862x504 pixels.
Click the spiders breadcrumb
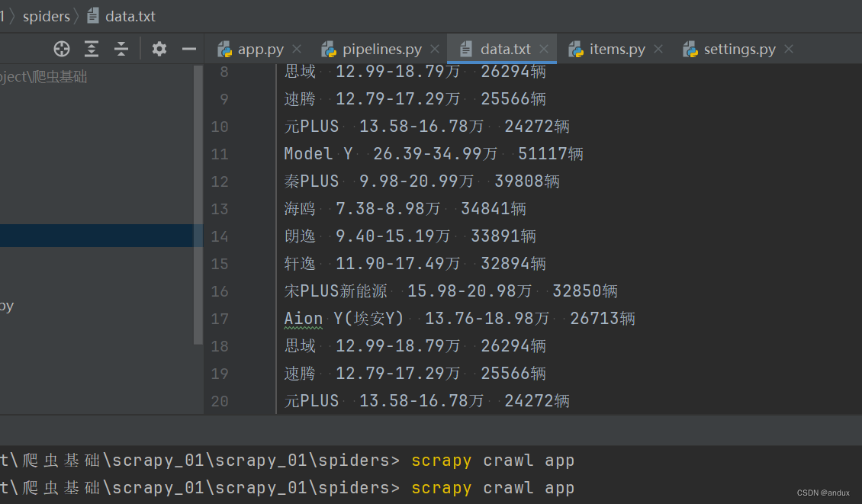coord(47,17)
